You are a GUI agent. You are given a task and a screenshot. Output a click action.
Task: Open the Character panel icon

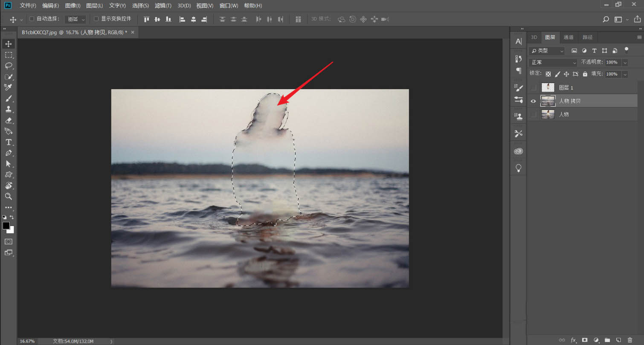(x=519, y=41)
